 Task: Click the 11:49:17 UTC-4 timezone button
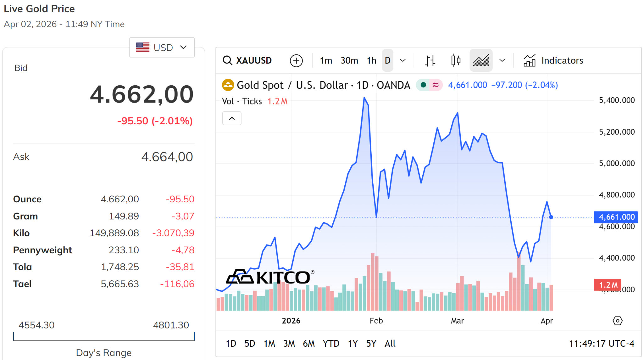(x=602, y=344)
